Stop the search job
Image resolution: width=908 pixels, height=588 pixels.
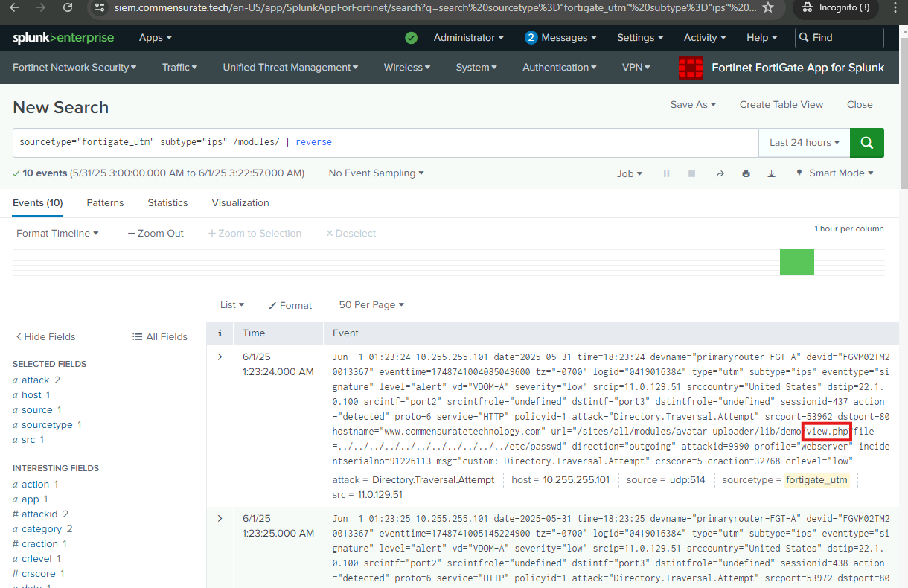coord(691,173)
